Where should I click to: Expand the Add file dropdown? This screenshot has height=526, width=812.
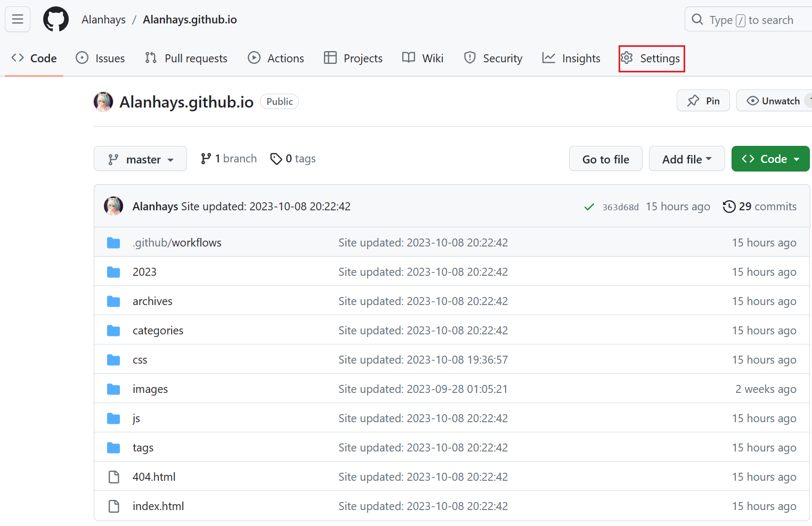pos(687,159)
